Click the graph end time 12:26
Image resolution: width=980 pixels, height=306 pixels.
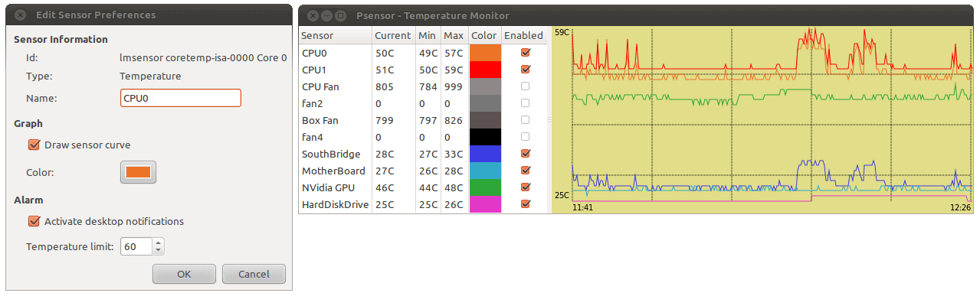[961, 207]
